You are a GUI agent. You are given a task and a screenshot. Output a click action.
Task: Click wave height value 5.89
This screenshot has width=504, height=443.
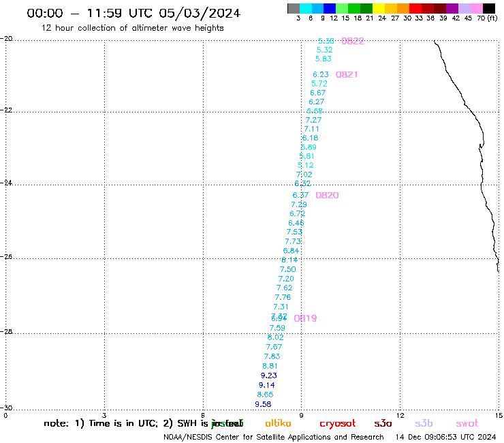click(309, 147)
